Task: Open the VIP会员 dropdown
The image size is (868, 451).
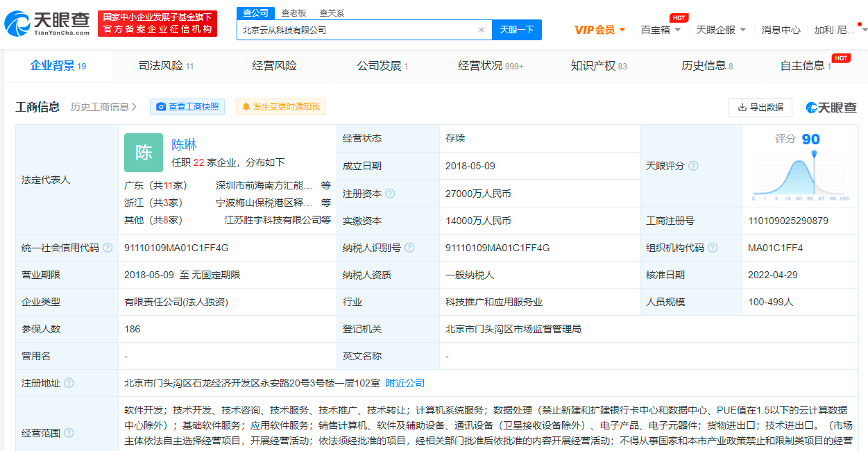Action: coord(600,30)
